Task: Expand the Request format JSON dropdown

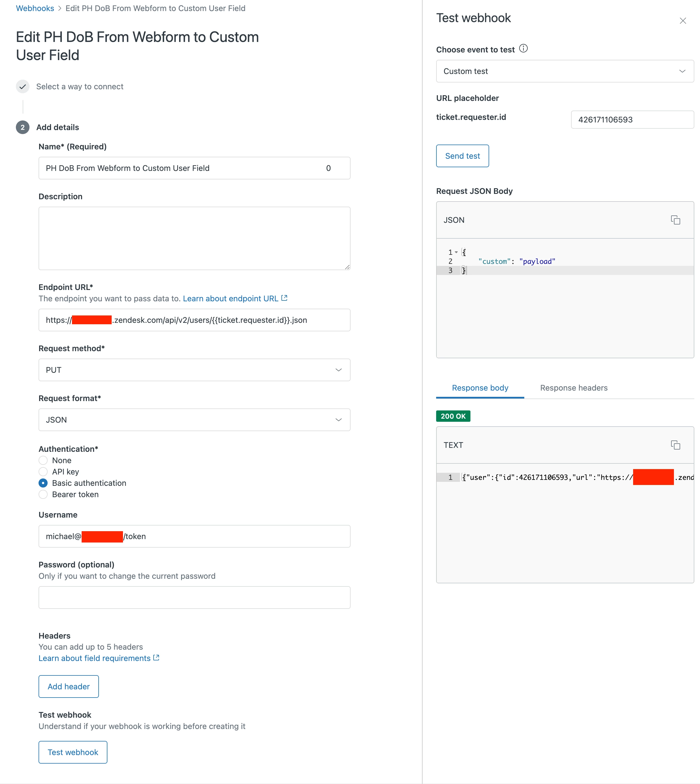Action: point(194,420)
